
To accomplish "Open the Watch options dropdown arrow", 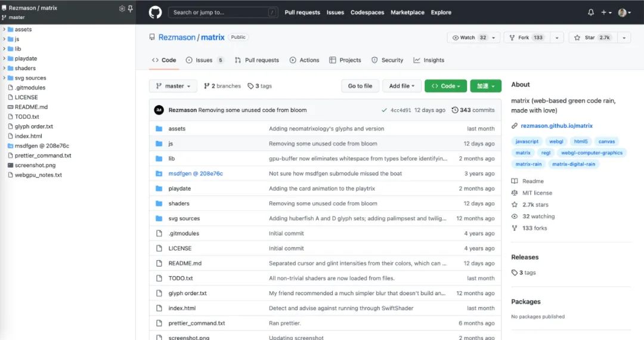I will point(494,38).
